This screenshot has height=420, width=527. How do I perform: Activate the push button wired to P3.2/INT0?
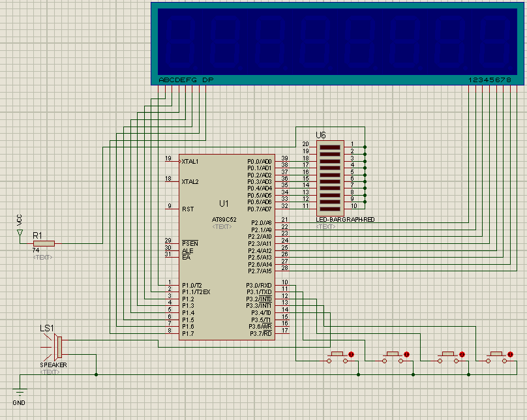(447, 357)
